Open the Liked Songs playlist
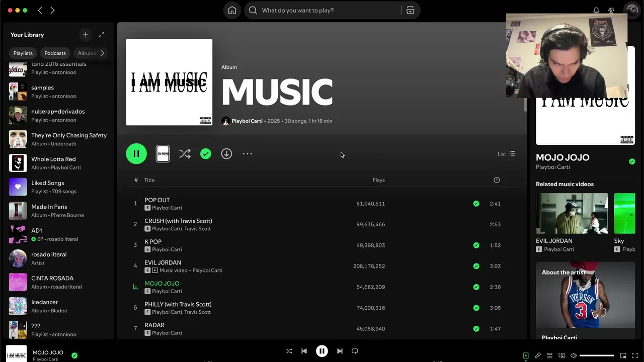Screen dimensions: 644x362 point(59,187)
